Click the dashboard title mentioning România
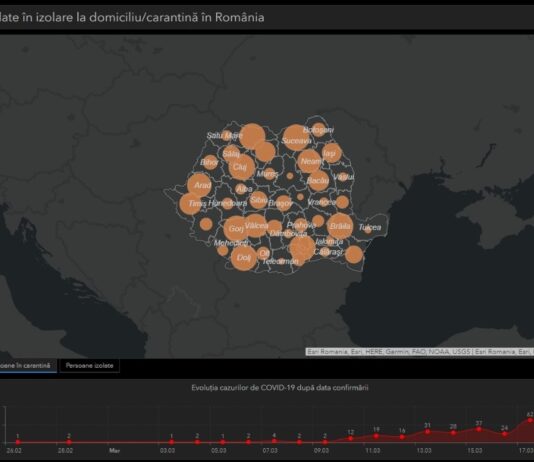 pyautogui.click(x=132, y=17)
